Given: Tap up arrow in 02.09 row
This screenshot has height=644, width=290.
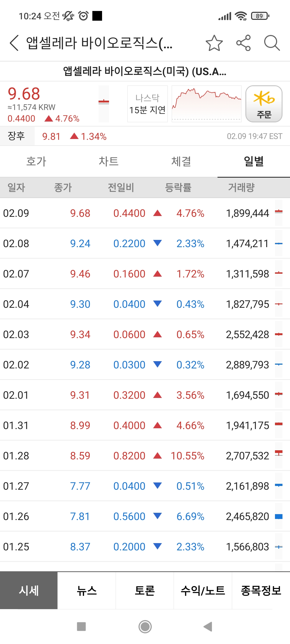Looking at the screenshot, I should (x=157, y=213).
